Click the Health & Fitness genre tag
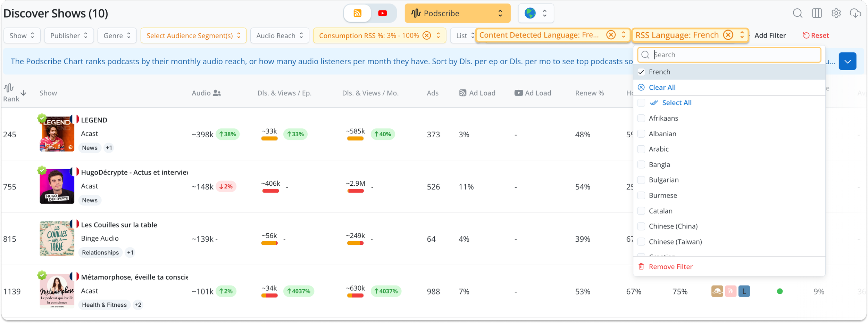 (104, 305)
